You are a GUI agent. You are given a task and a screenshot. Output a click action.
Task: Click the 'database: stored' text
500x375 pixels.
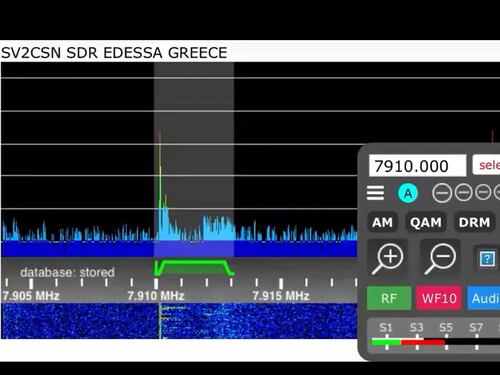pyautogui.click(x=67, y=272)
